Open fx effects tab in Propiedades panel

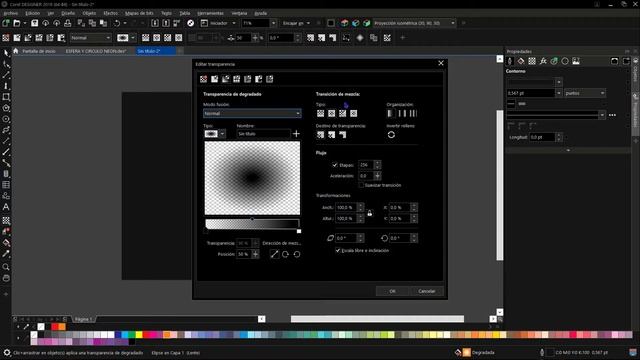point(543,61)
